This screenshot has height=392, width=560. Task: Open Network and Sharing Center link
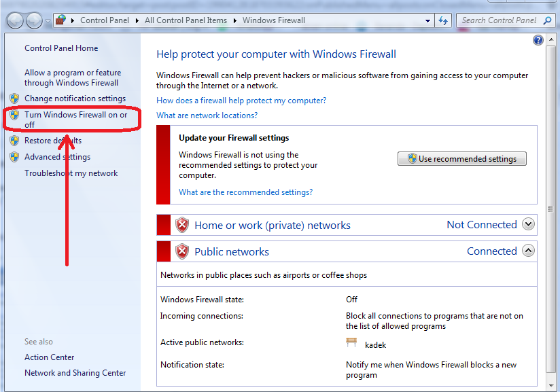[75, 373]
